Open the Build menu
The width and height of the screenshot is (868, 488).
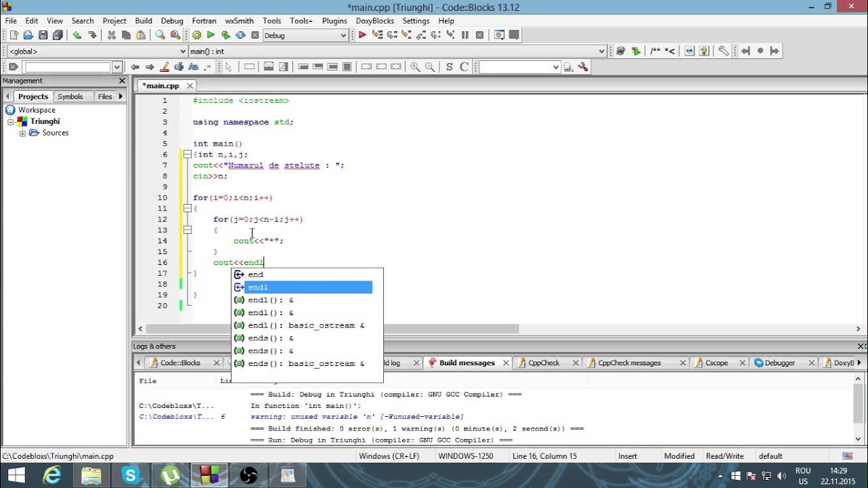point(143,21)
